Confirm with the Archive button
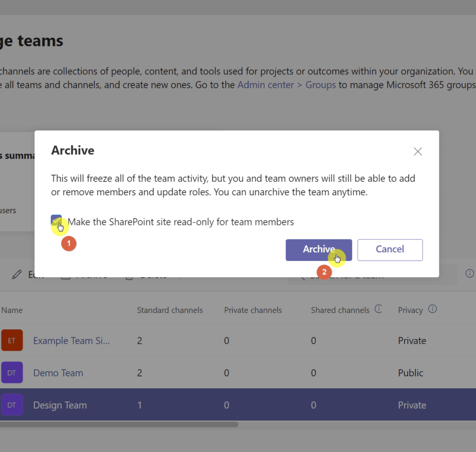Screen dimensions: 476x452 (319, 250)
